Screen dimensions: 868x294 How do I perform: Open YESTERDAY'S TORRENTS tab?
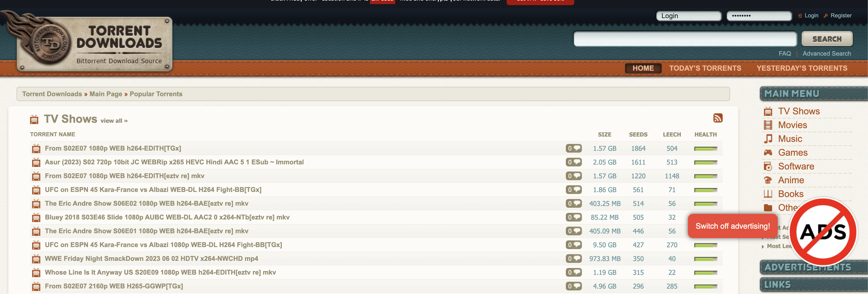pos(802,68)
